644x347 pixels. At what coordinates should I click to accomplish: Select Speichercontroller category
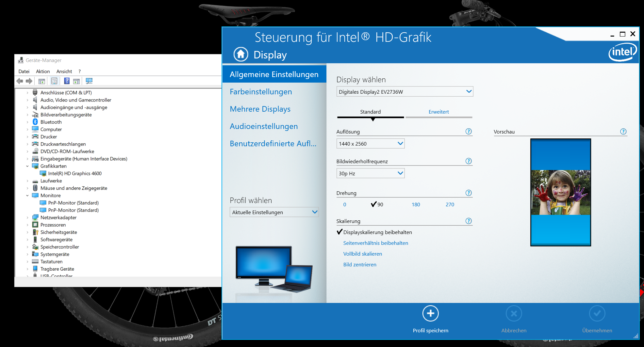click(x=60, y=247)
